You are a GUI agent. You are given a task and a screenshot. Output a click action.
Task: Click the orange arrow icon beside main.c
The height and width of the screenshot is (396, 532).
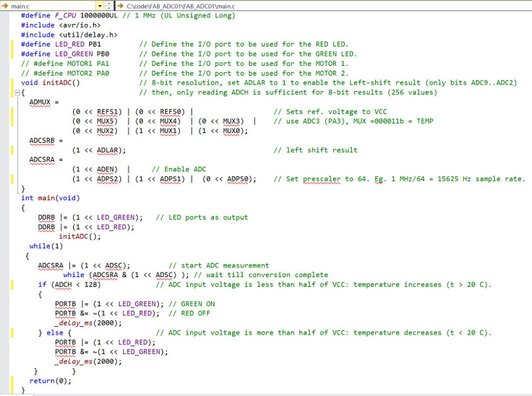5,6
